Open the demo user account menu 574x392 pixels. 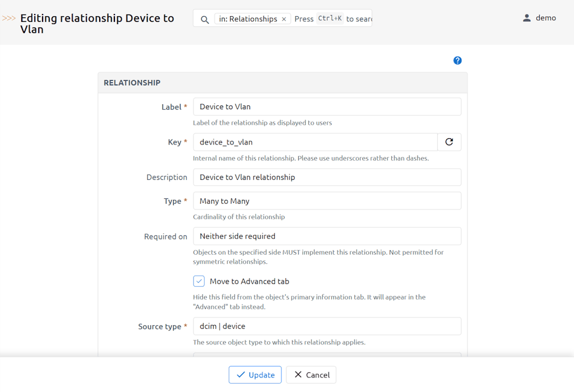[539, 18]
